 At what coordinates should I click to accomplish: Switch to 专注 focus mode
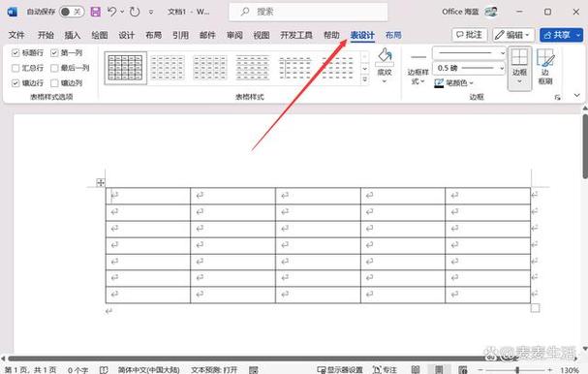386,370
